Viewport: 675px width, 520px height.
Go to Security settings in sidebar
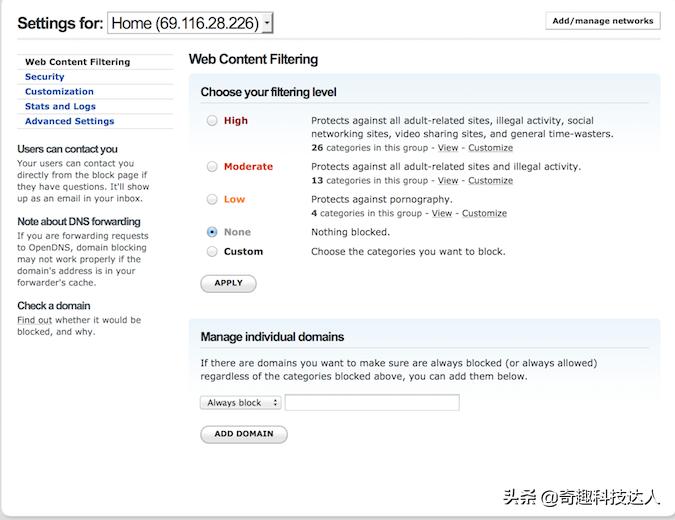pos(44,77)
